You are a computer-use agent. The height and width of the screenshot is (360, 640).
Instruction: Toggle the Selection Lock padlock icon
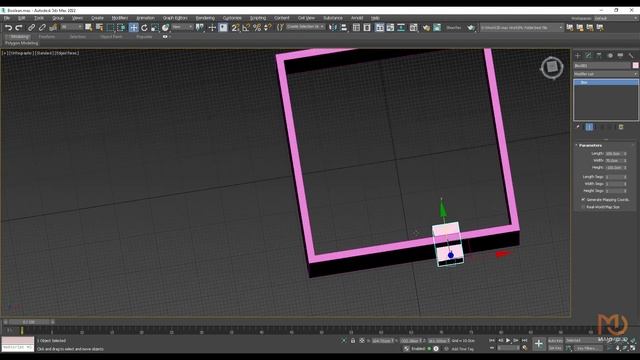(x=353, y=340)
